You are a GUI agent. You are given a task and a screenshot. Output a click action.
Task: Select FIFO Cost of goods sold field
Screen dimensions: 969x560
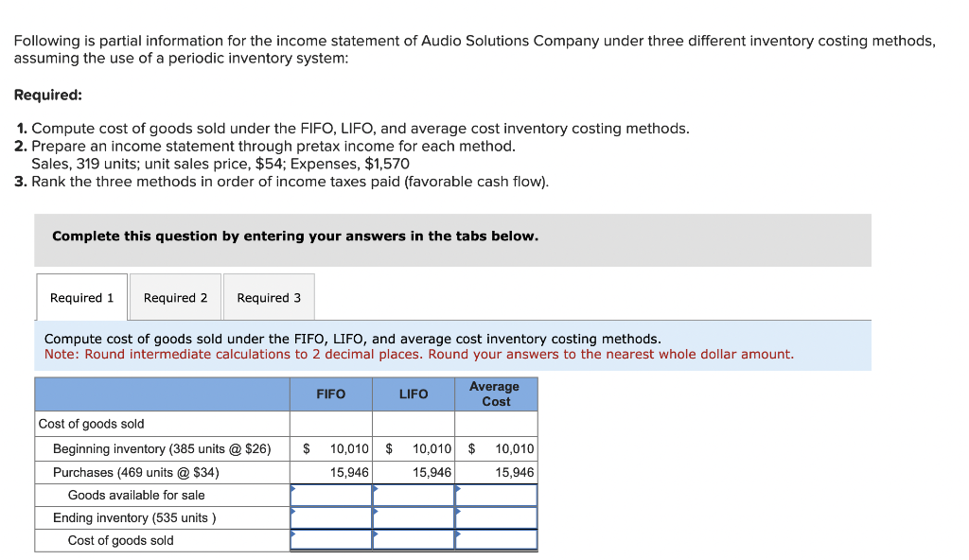click(x=331, y=540)
